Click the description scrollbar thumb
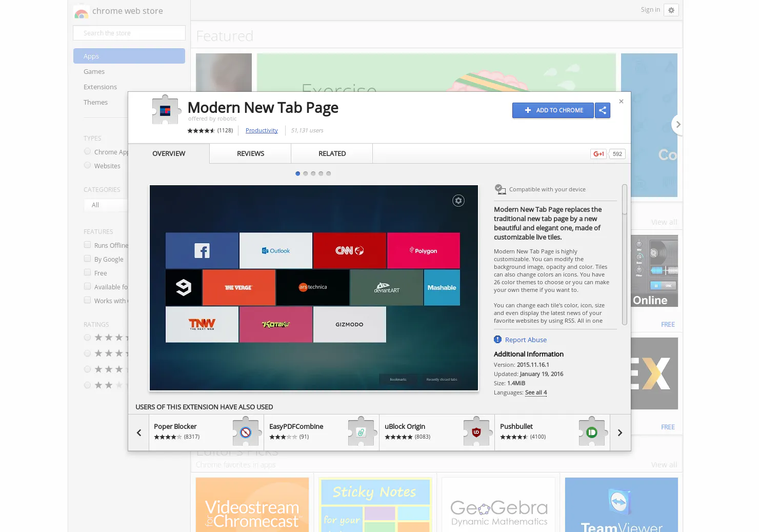 [624, 199]
